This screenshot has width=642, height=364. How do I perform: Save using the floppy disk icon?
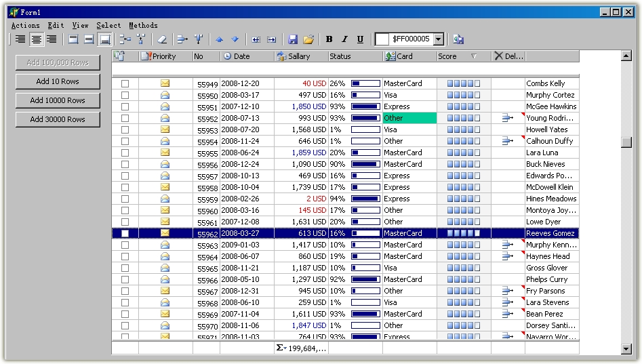[x=292, y=39]
